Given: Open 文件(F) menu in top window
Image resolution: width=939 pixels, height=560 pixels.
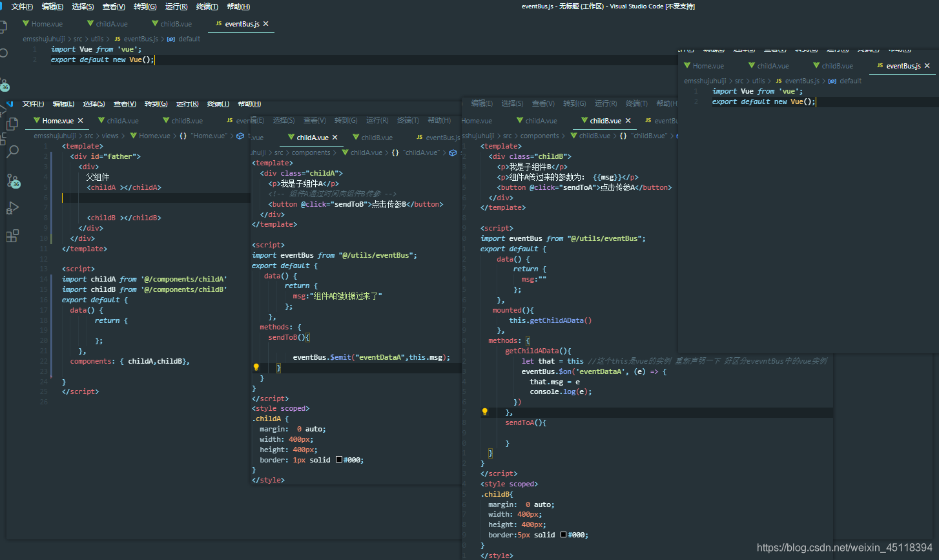Looking at the screenshot, I should pos(22,6).
